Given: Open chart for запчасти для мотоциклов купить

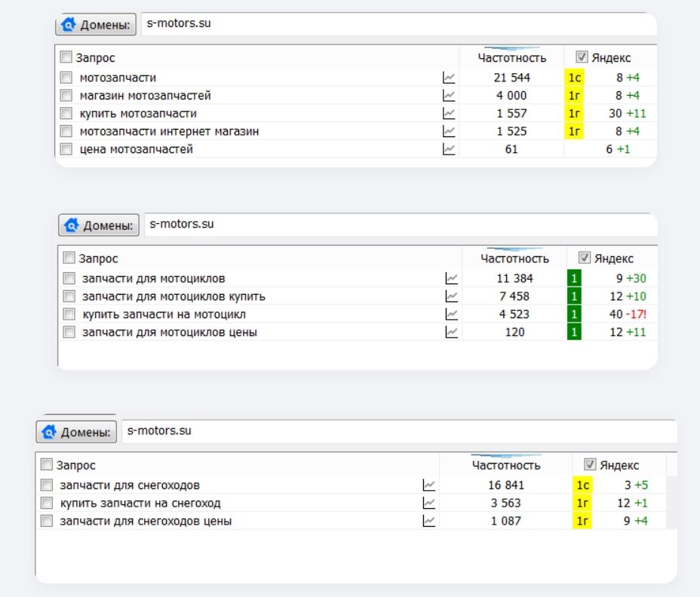Looking at the screenshot, I should click(451, 296).
